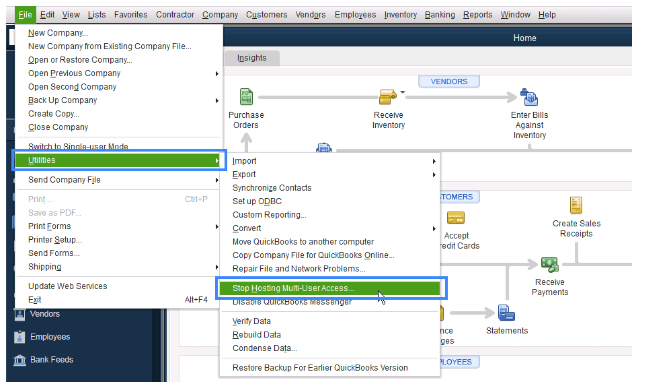
Task: Click the Create Sales Receipts icon
Action: (576, 205)
